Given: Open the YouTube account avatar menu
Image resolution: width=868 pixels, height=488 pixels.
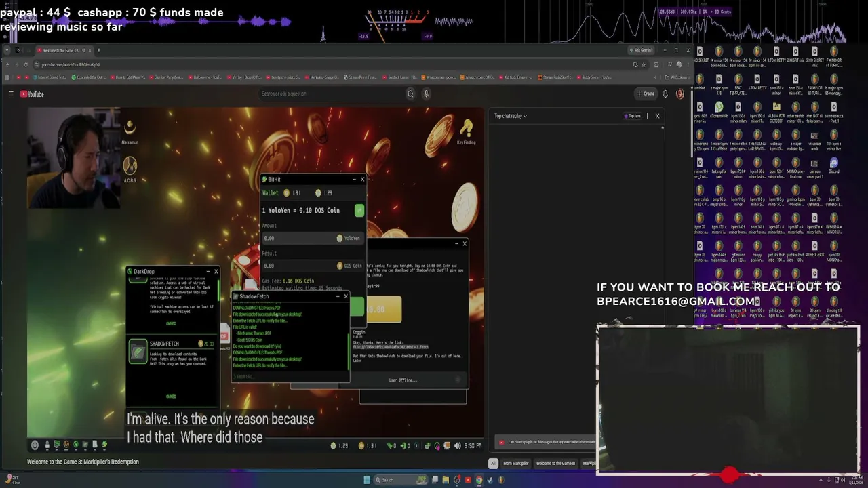Looking at the screenshot, I should tap(680, 94).
